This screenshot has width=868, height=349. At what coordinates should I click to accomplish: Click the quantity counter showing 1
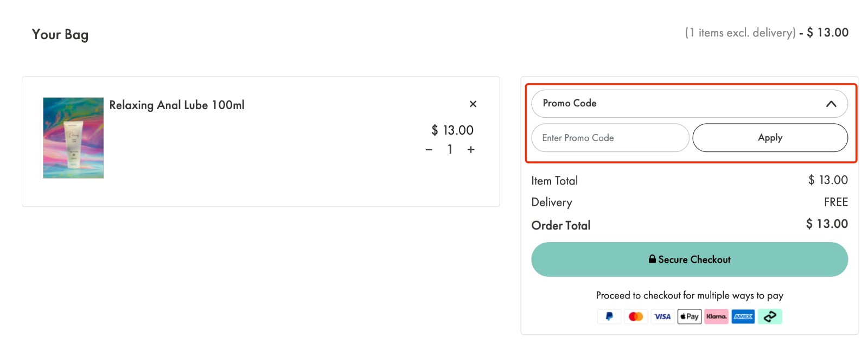tap(449, 149)
